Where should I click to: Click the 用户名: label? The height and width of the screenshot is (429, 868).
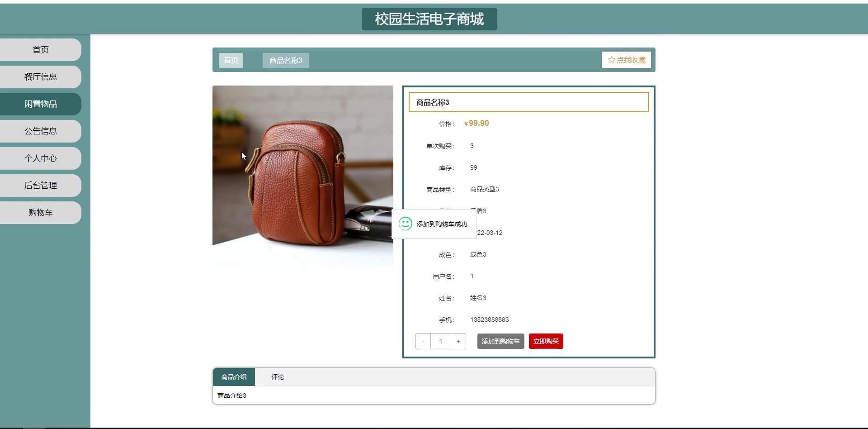[443, 276]
